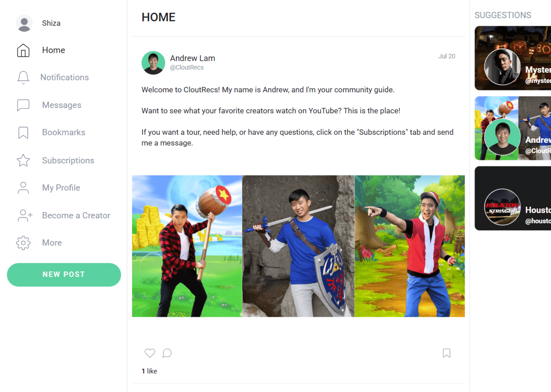Click the Home house icon
Viewport: 551px width, 392px height.
(x=23, y=50)
